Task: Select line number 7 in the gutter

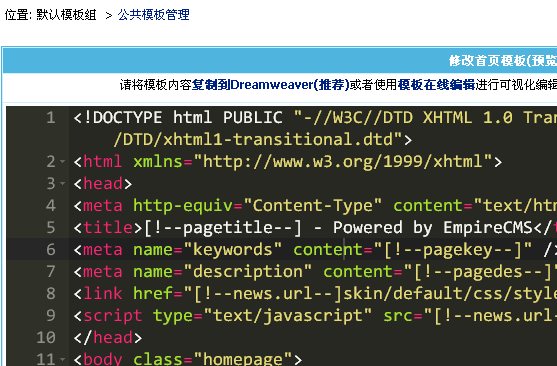Action: tap(51, 271)
